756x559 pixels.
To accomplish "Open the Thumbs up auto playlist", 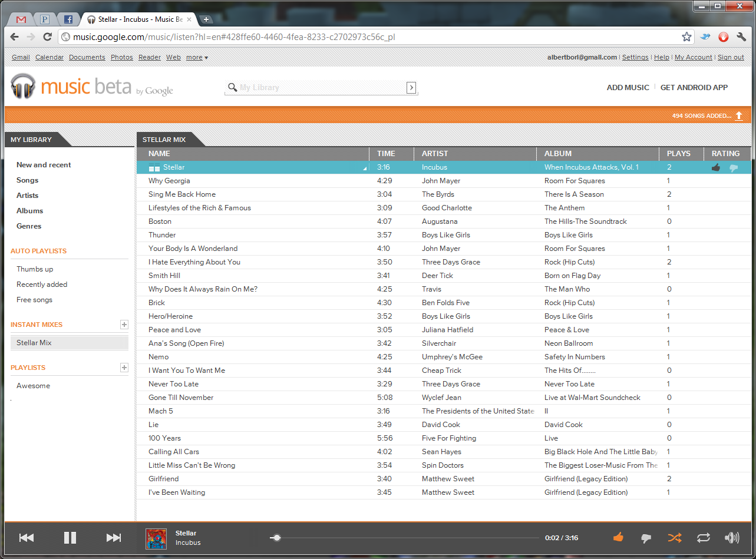I will coord(35,269).
